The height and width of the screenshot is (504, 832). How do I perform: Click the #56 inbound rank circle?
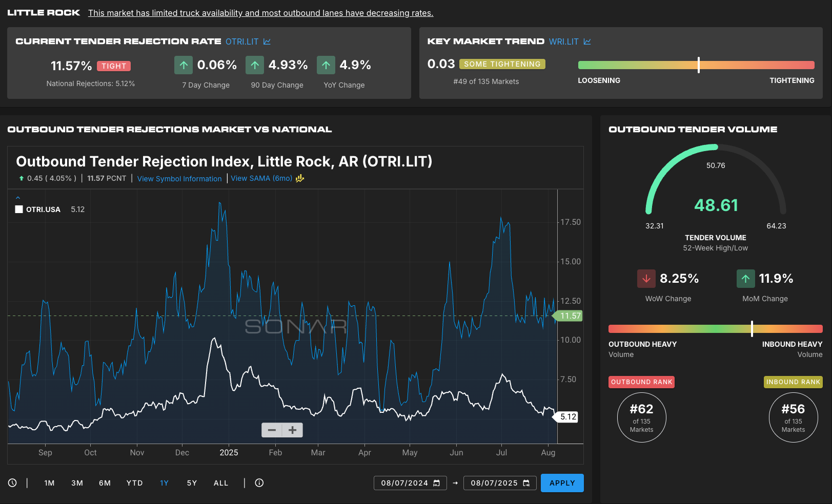point(794,417)
